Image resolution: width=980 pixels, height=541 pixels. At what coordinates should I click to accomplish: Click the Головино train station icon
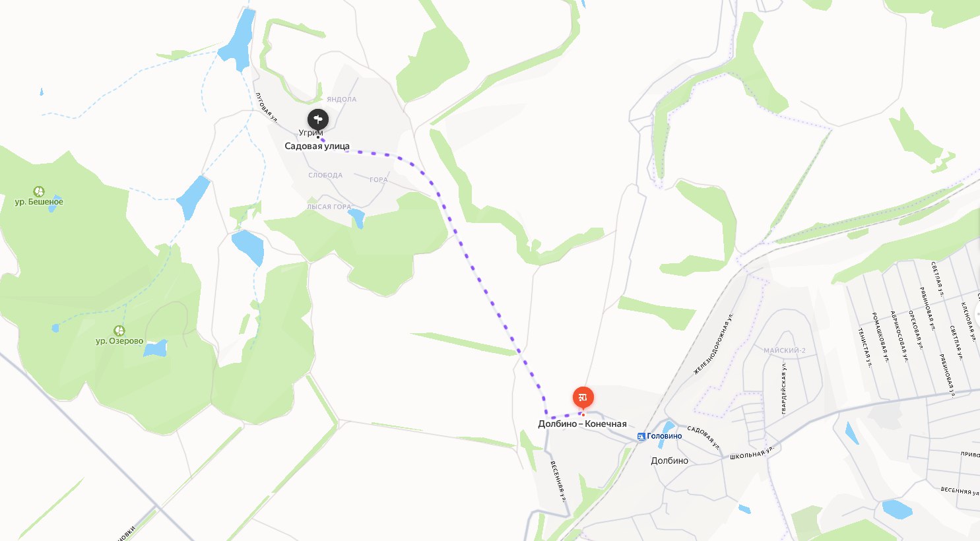click(x=641, y=436)
